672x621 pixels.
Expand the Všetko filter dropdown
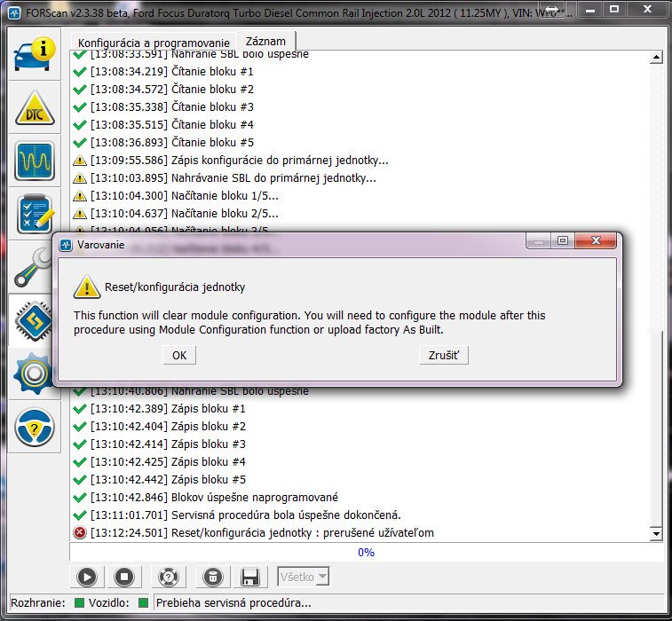tap(303, 577)
